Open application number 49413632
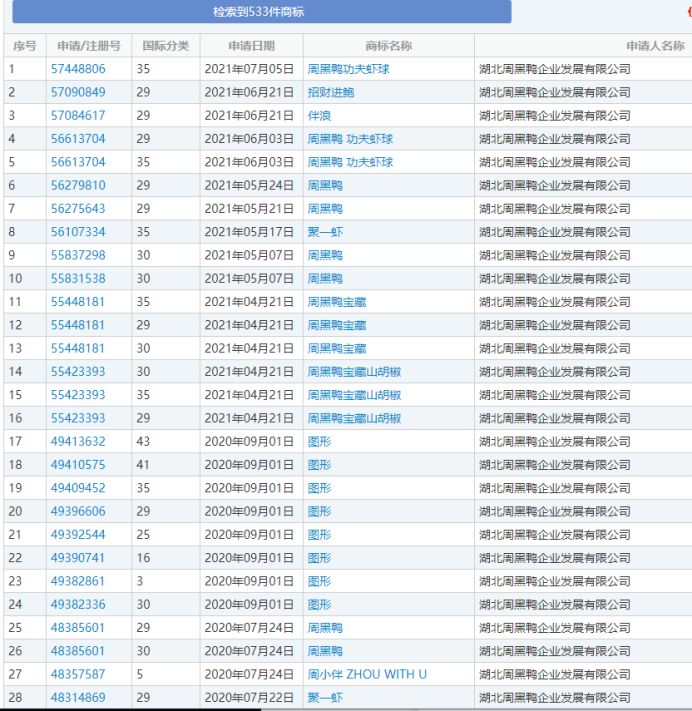The image size is (692, 711). (x=78, y=441)
